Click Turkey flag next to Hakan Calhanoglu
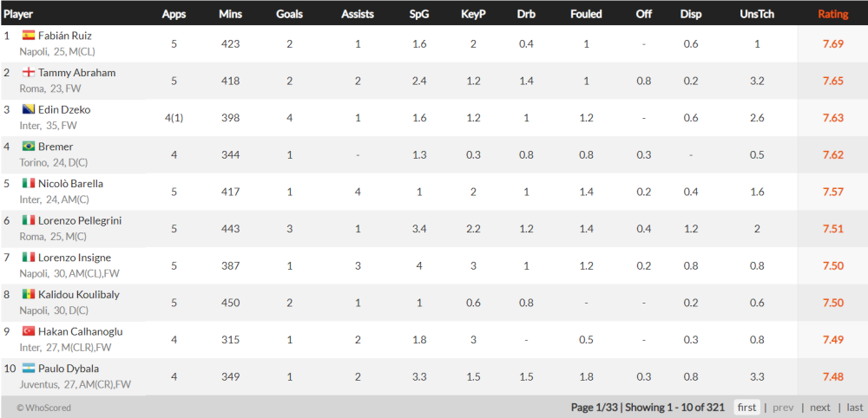The height and width of the screenshot is (418, 868). point(29,331)
